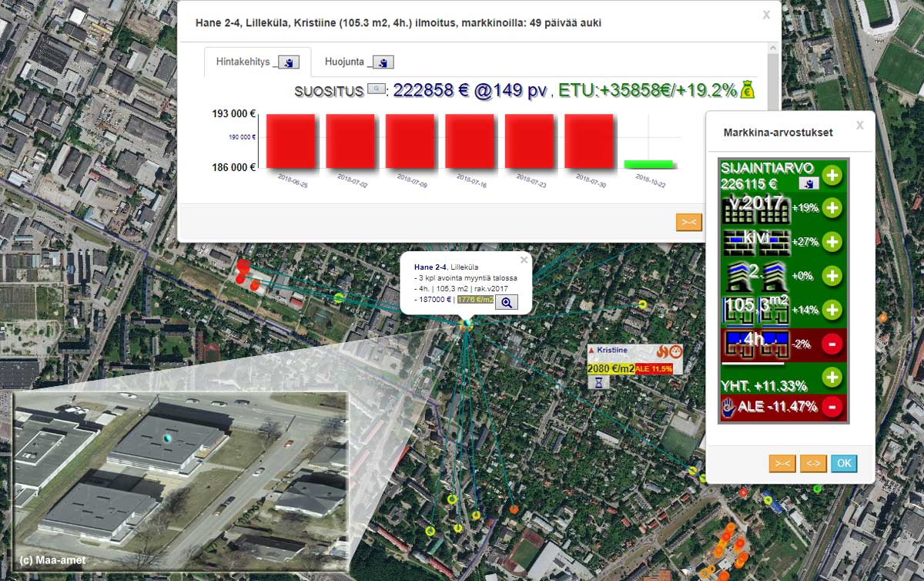The image size is (924, 581).
Task: Click the red bar dated 2018-07-23
Action: tap(530, 141)
